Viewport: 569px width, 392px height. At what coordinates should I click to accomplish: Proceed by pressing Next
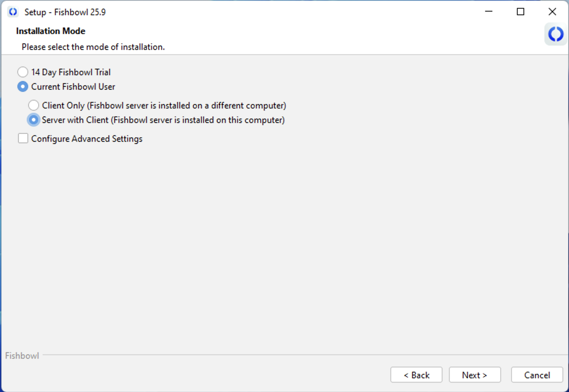[x=475, y=375]
